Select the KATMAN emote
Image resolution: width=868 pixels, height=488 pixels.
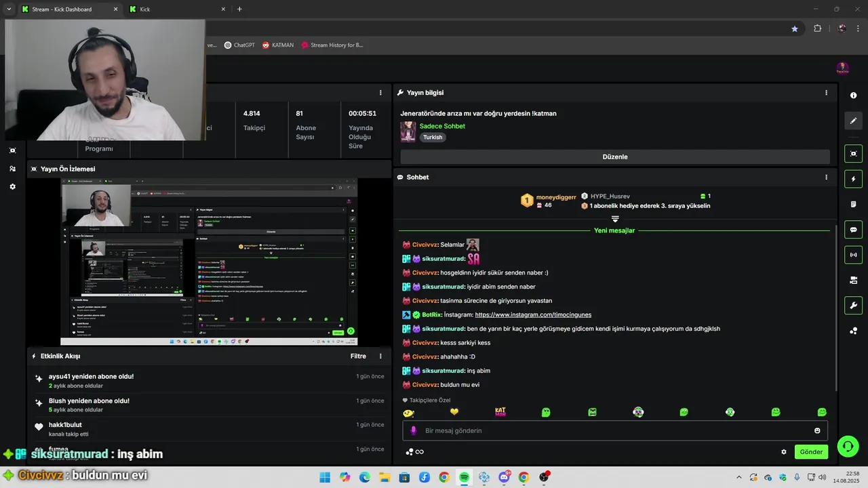pyautogui.click(x=500, y=411)
